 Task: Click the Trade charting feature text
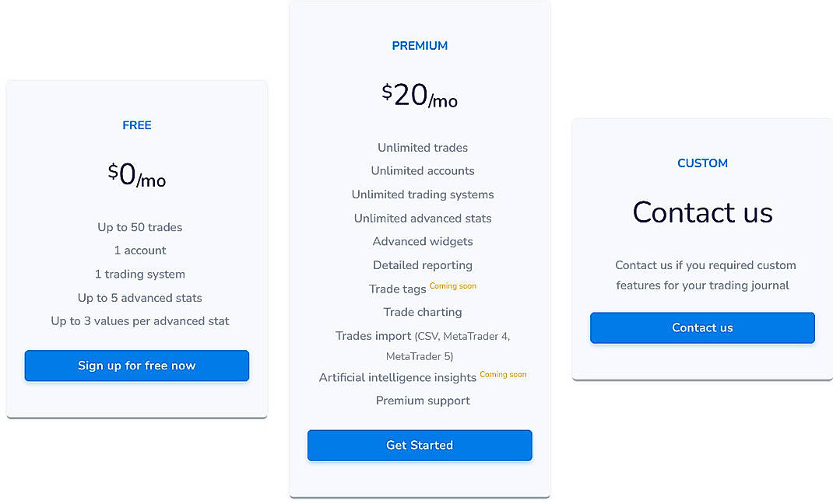[422, 312]
